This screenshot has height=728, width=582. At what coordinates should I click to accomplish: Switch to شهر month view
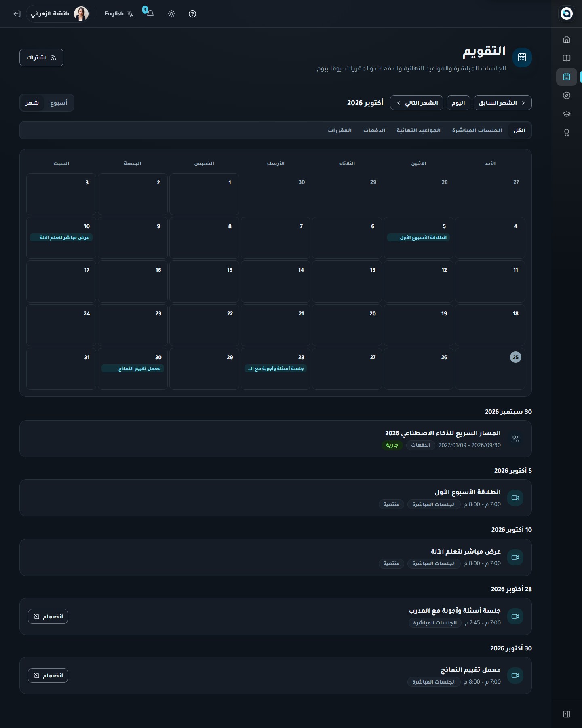pyautogui.click(x=32, y=103)
